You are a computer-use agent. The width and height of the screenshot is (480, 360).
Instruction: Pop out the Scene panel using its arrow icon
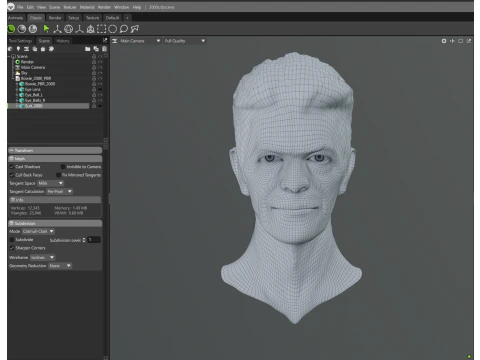point(105,40)
